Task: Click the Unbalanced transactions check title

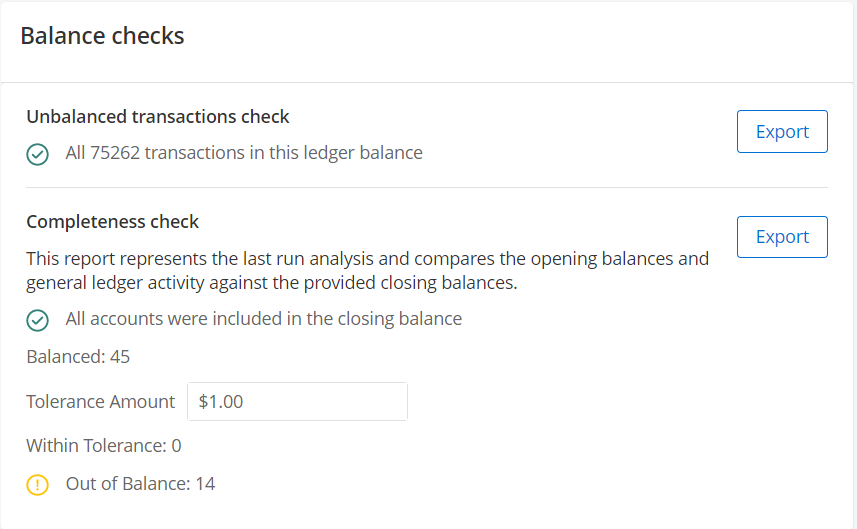Action: 158,117
